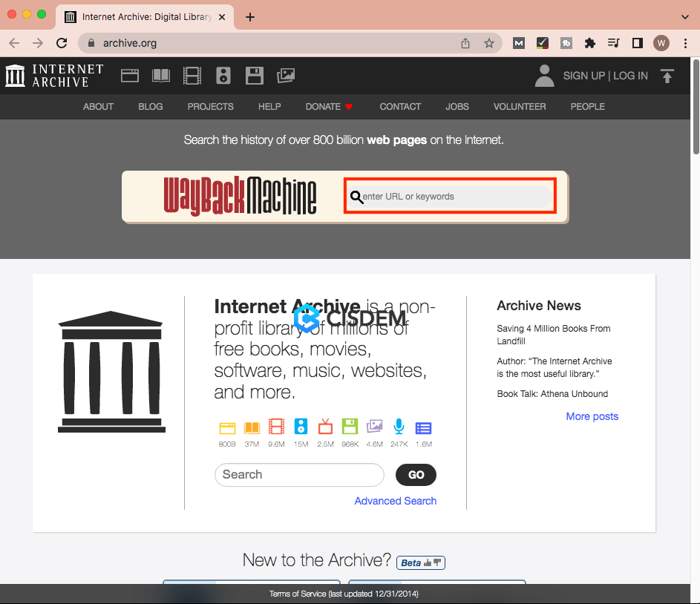This screenshot has width=700, height=604.
Task: Click the blue 247K microphone icon
Action: [399, 427]
